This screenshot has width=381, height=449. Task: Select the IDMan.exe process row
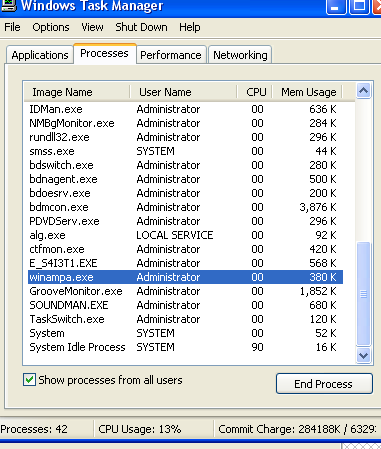[185, 109]
